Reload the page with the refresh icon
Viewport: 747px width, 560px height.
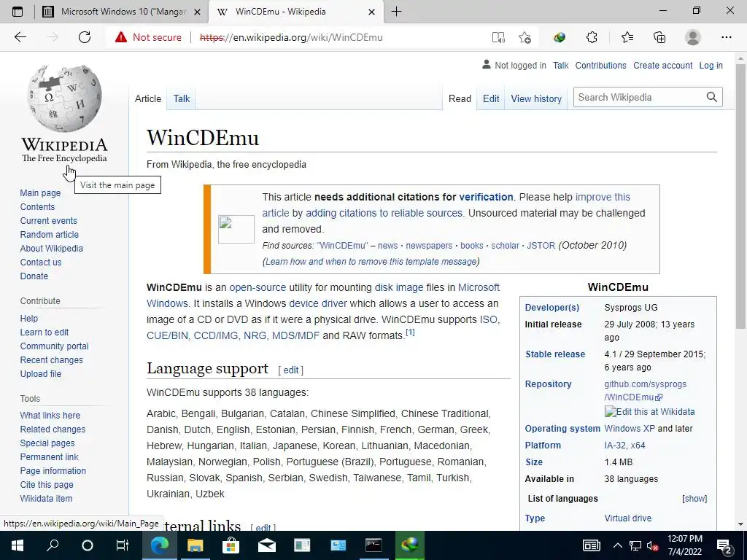click(x=85, y=37)
